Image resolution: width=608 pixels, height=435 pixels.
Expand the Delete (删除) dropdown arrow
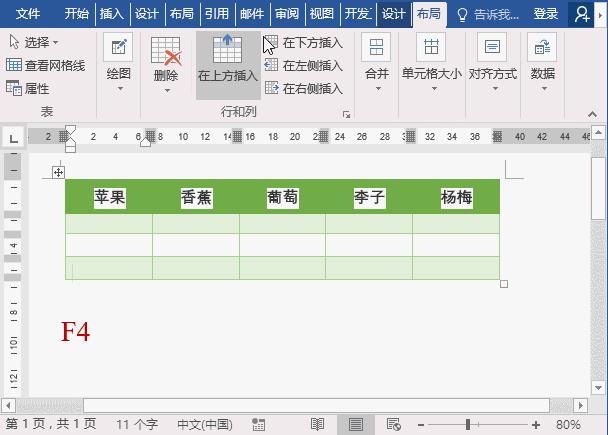(x=167, y=91)
